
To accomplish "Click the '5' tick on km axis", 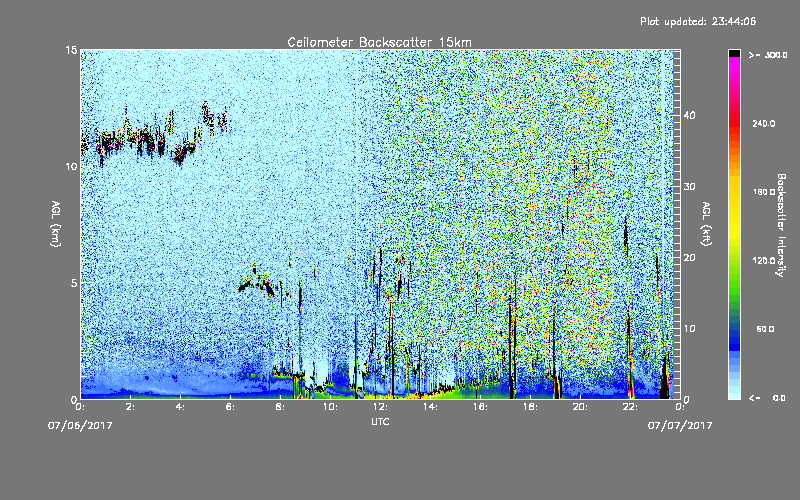I will (74, 283).
